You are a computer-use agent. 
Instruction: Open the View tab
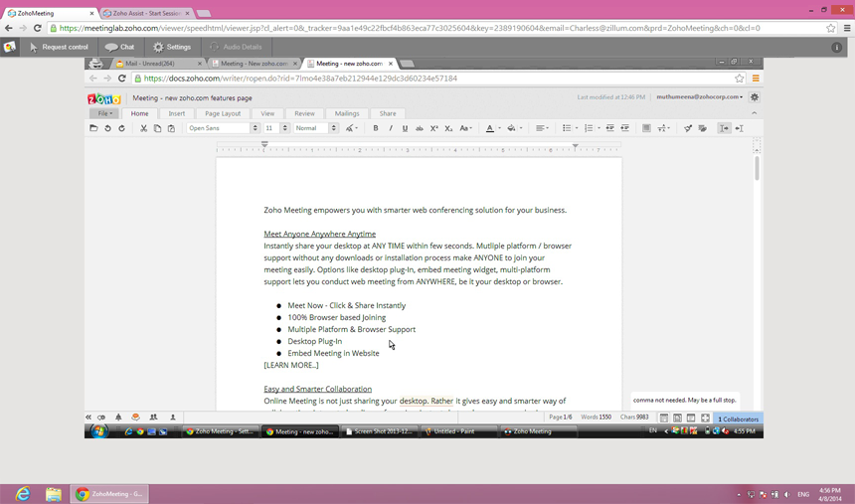coord(267,113)
